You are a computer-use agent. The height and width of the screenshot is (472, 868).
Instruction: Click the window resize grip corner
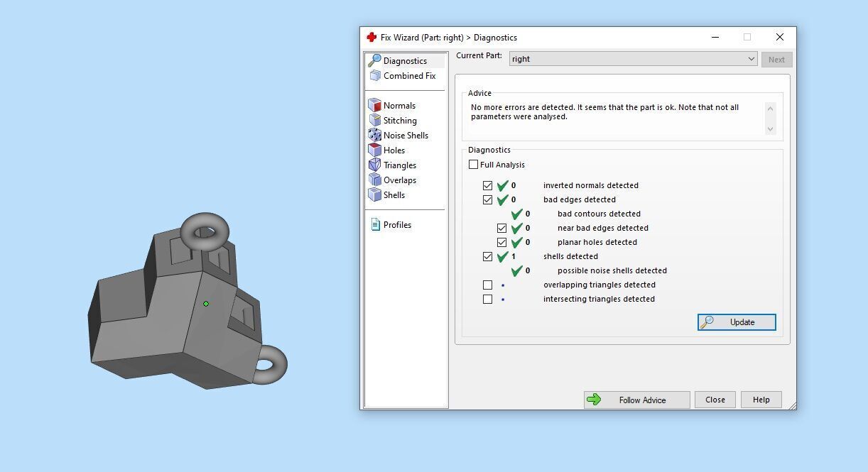pos(791,405)
